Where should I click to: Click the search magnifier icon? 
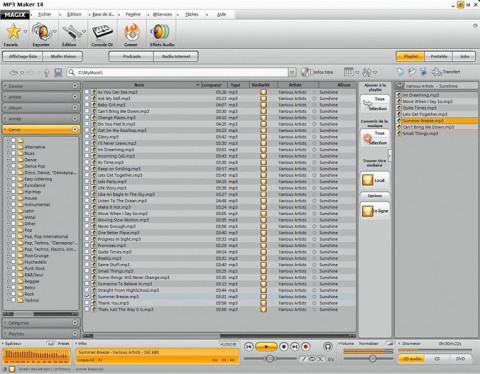[71, 72]
